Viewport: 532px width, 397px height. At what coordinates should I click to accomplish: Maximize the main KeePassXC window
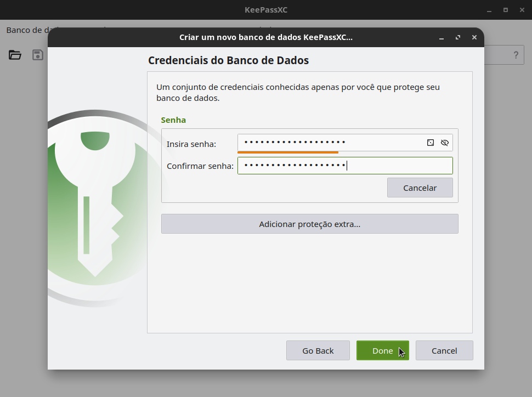coord(506,10)
